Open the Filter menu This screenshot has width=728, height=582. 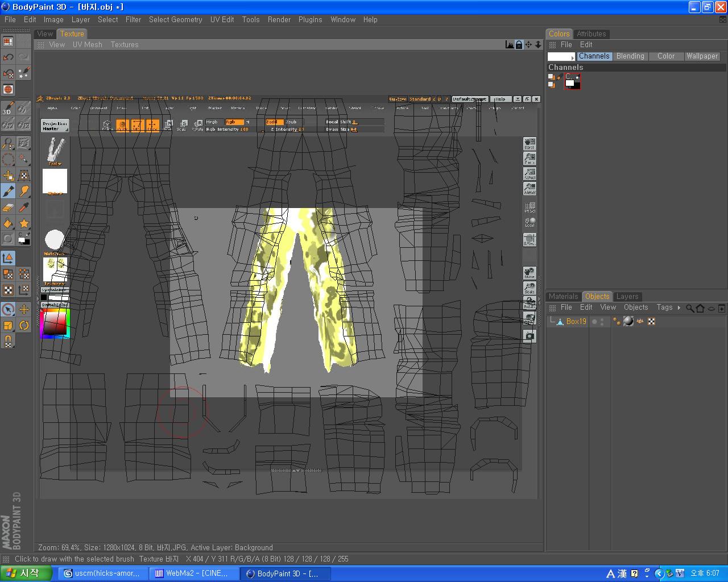pyautogui.click(x=133, y=19)
